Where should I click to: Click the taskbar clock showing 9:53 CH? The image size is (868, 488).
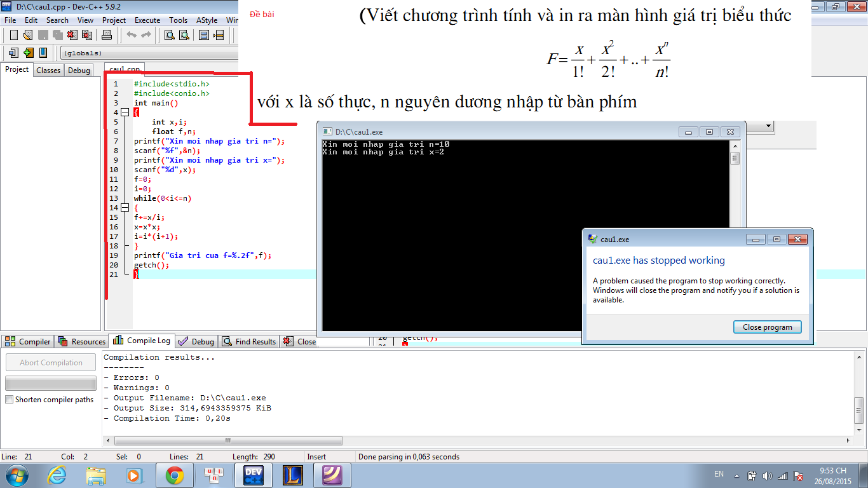(x=832, y=475)
